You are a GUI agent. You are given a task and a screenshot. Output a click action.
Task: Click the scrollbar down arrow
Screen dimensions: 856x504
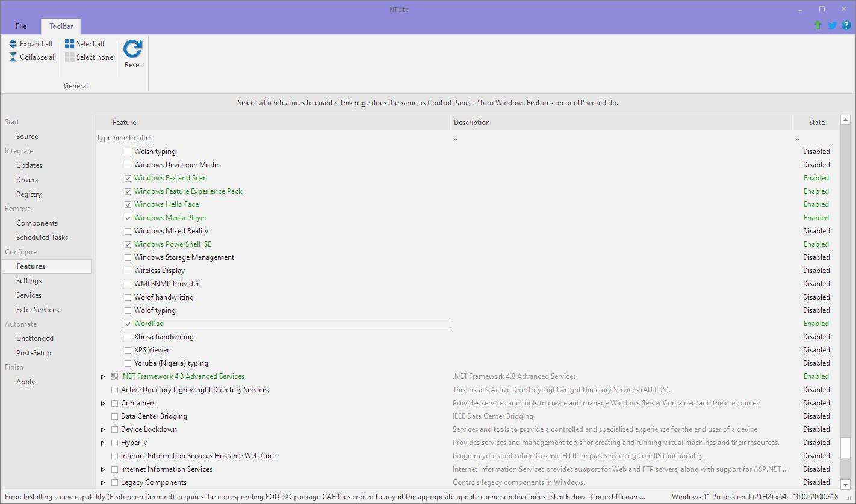pyautogui.click(x=845, y=484)
